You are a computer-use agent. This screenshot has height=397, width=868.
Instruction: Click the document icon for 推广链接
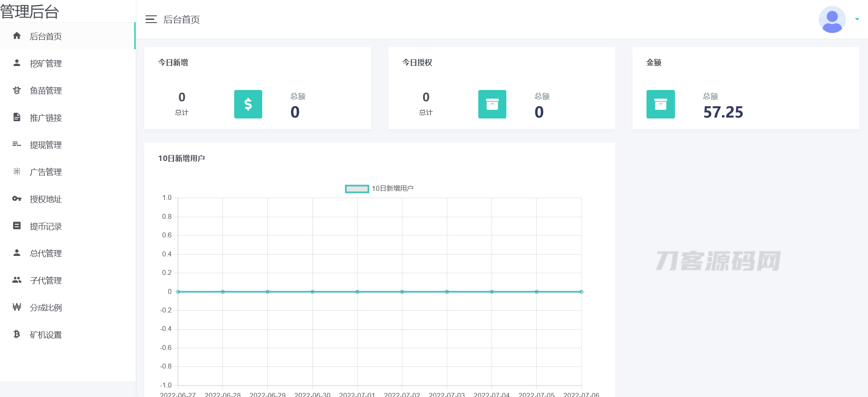[17, 117]
